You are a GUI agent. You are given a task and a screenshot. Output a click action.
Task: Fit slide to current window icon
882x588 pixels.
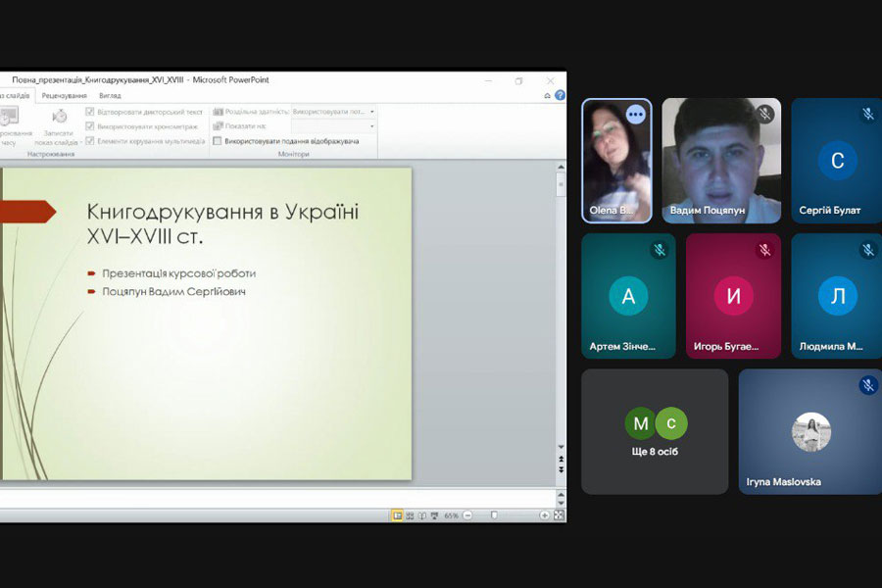coord(559,515)
